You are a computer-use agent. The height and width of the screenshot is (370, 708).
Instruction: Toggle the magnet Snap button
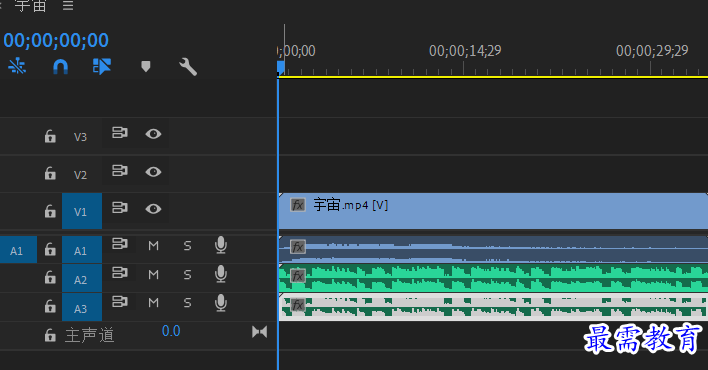(60, 67)
